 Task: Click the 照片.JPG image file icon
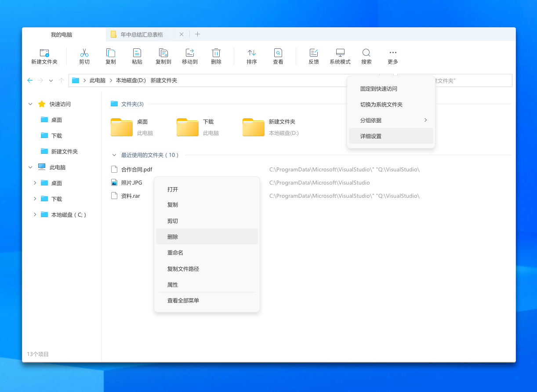point(114,182)
